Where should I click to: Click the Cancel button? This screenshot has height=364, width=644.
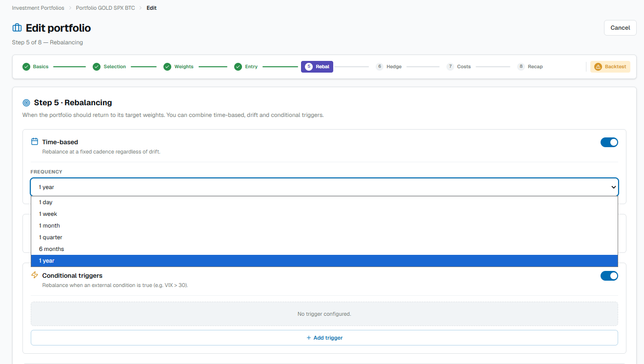[x=620, y=28]
